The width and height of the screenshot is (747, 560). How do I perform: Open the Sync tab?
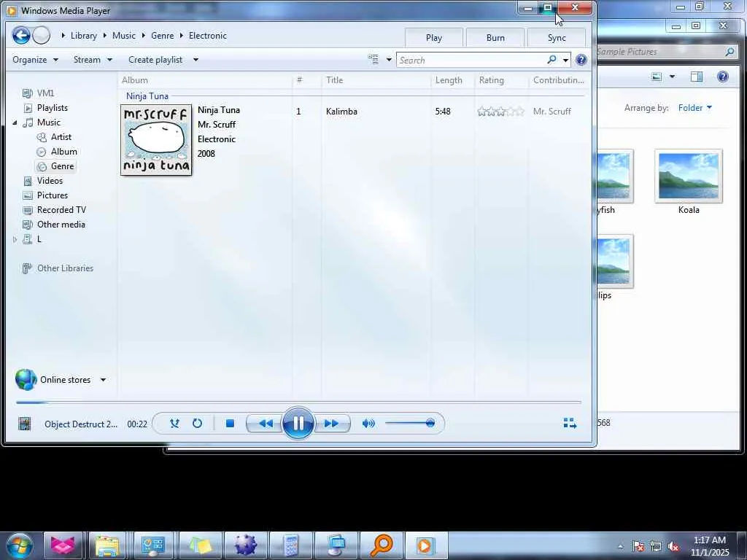pos(557,38)
